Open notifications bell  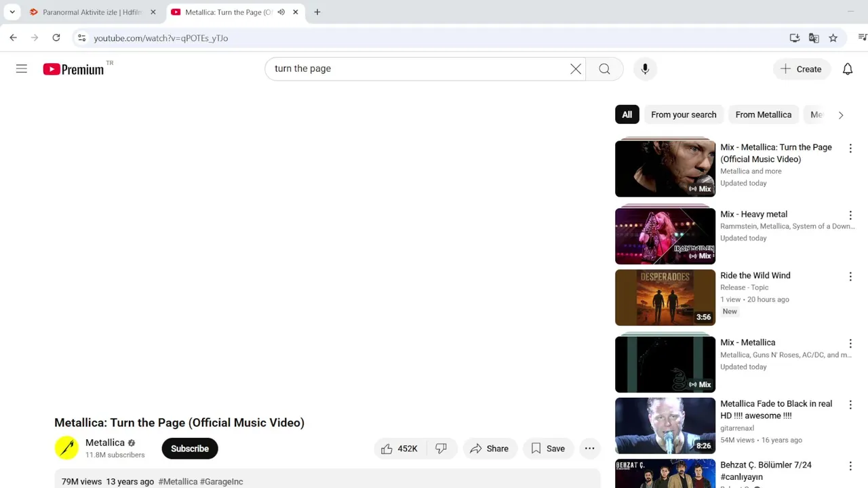(848, 68)
